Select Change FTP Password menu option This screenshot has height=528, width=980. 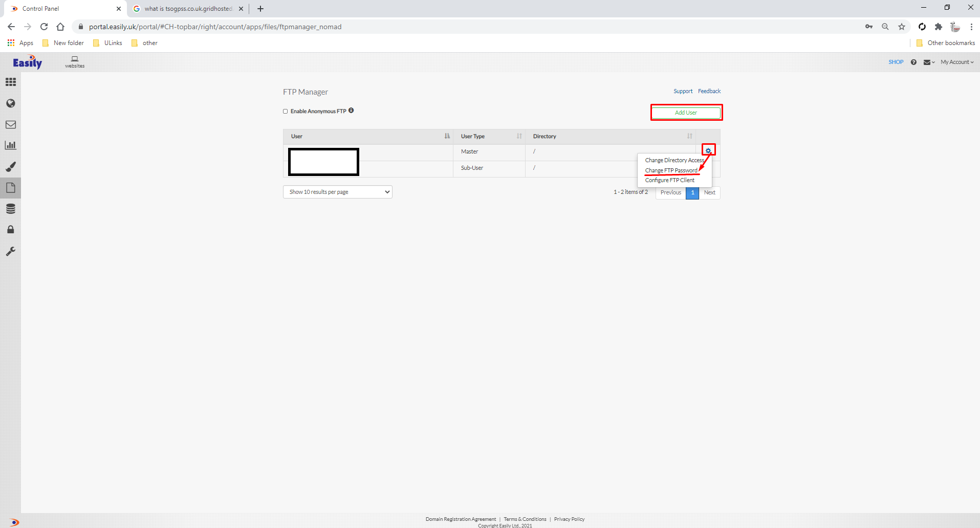coord(671,170)
